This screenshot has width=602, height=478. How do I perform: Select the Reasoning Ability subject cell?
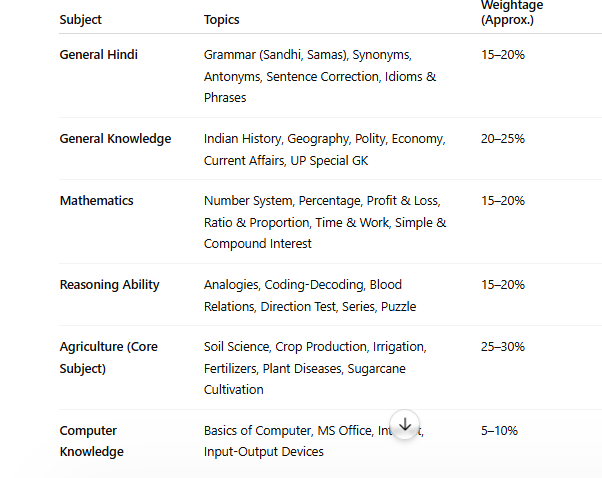tap(109, 285)
